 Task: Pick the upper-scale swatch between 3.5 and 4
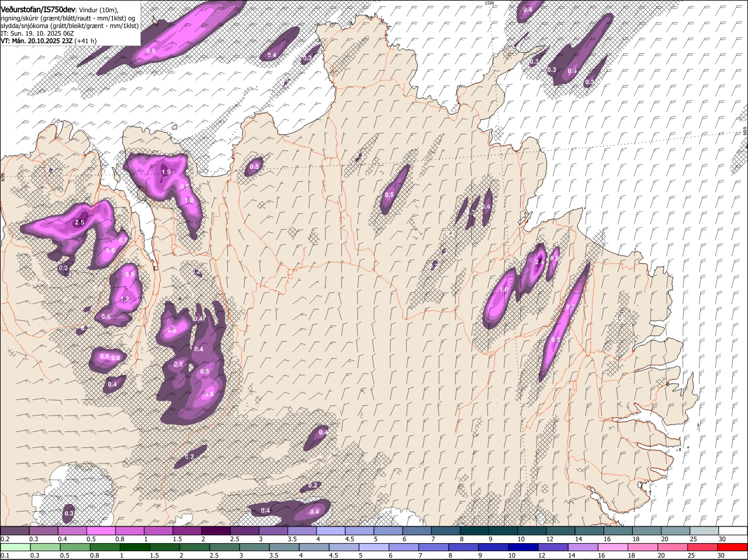(x=302, y=530)
